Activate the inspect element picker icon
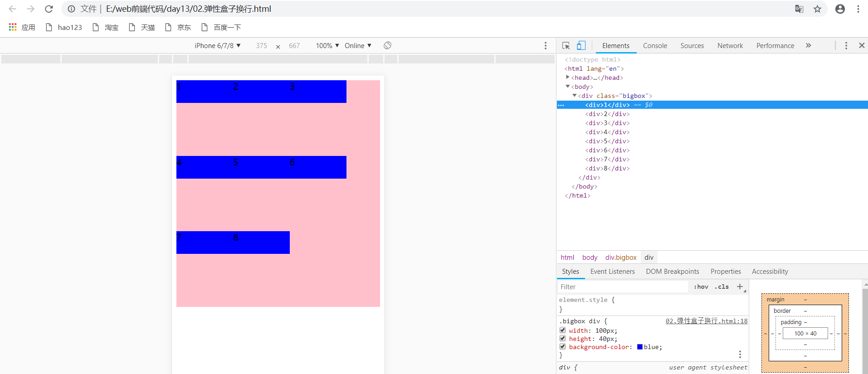 tap(566, 45)
